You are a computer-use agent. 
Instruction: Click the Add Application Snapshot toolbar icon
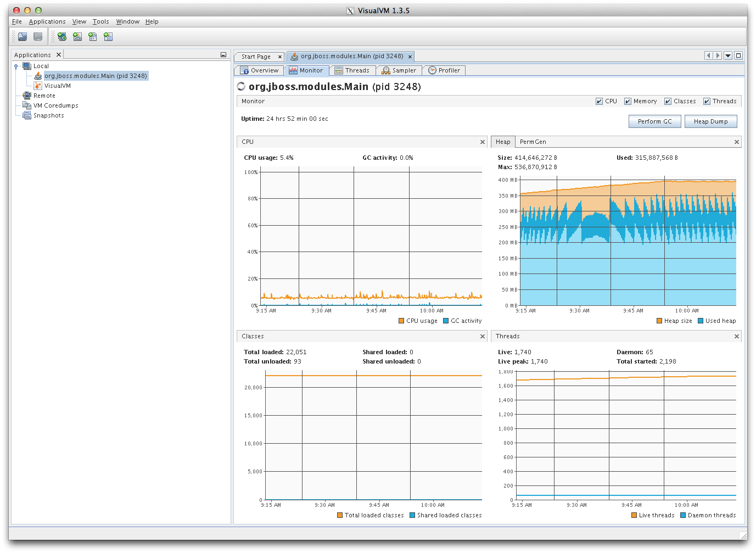(x=108, y=37)
